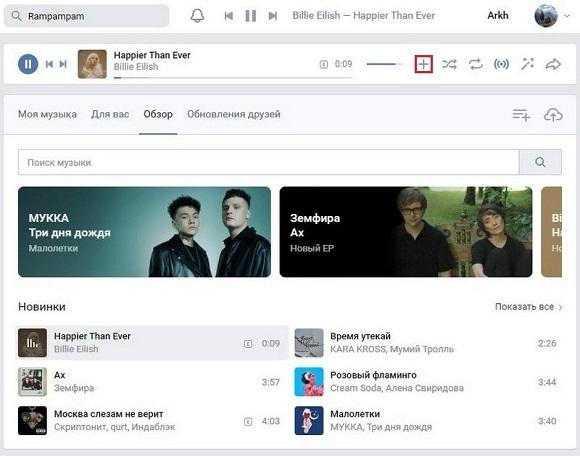580x456 pixels.
Task: Open the notifications bell
Action: click(197, 16)
